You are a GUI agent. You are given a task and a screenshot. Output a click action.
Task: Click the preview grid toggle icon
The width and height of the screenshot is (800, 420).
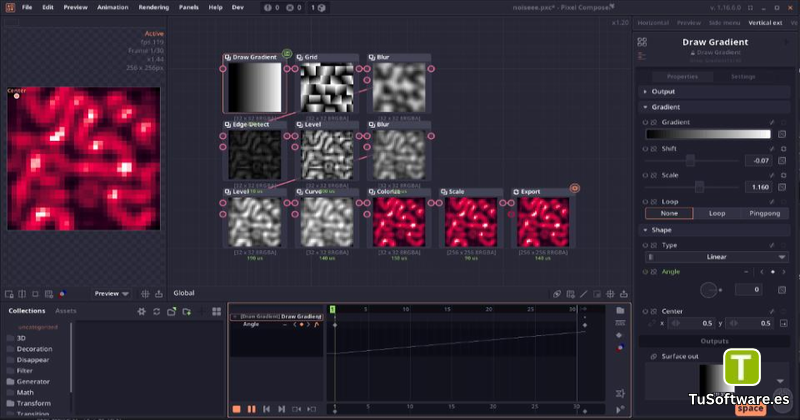pos(145,294)
